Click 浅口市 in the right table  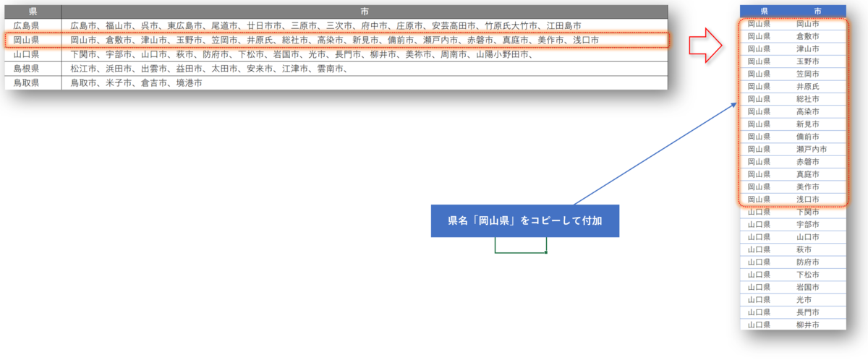(807, 200)
